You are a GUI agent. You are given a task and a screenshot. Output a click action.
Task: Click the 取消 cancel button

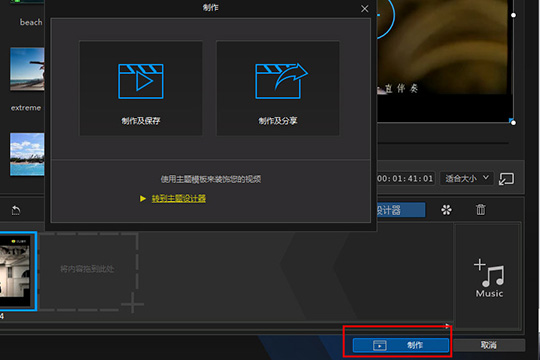click(489, 345)
